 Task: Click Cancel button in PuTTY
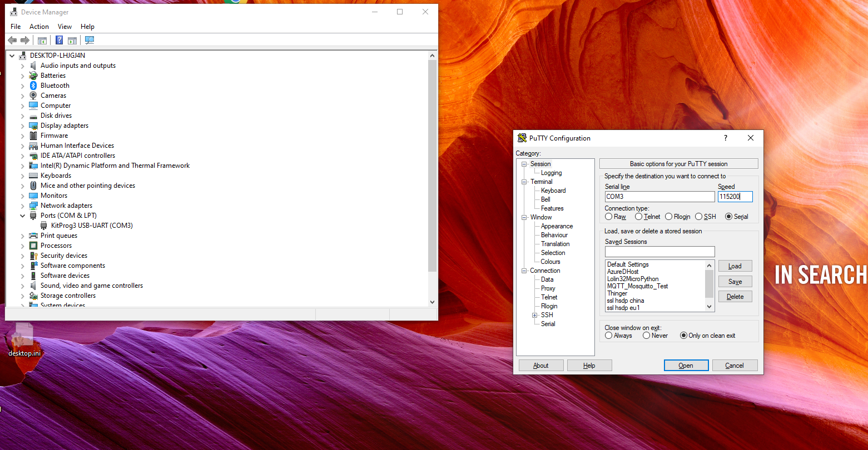click(735, 366)
